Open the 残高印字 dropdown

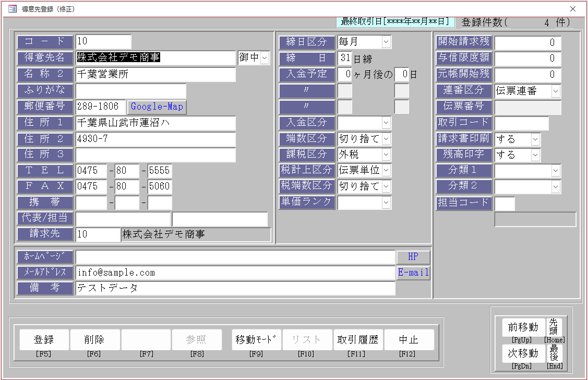[535, 155]
